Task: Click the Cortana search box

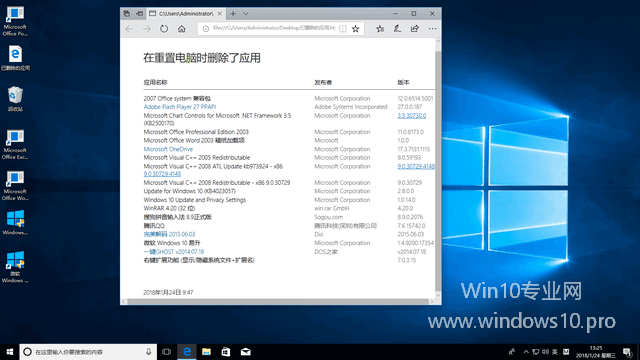Action: [x=88, y=351]
